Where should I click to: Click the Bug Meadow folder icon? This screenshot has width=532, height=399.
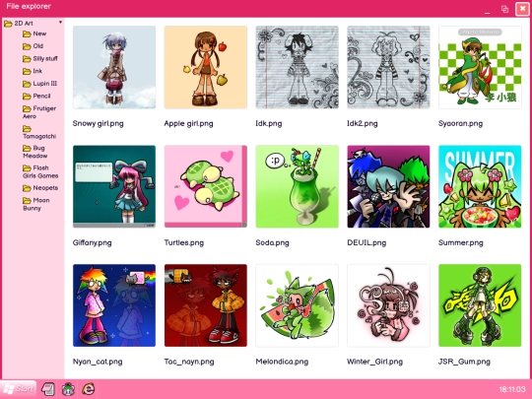click(27, 148)
